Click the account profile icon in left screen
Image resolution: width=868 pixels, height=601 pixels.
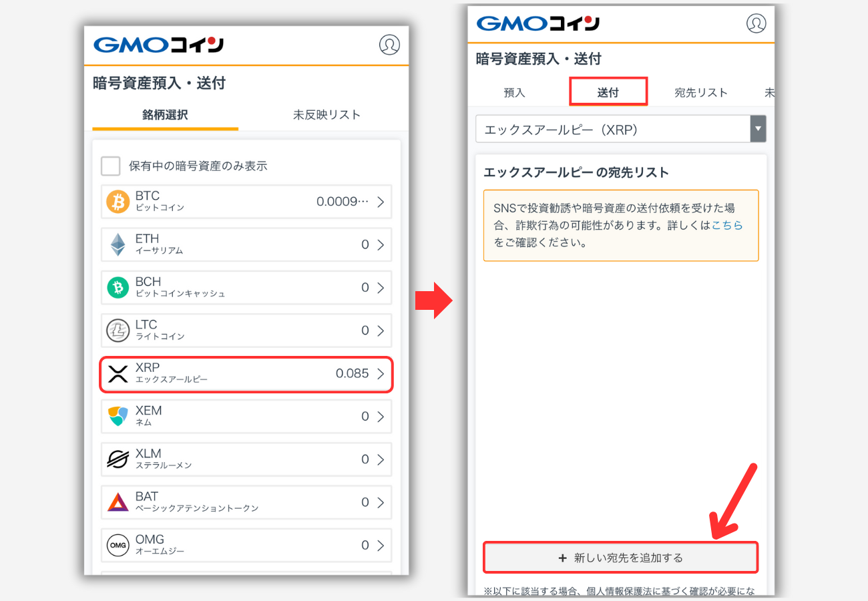pyautogui.click(x=389, y=45)
